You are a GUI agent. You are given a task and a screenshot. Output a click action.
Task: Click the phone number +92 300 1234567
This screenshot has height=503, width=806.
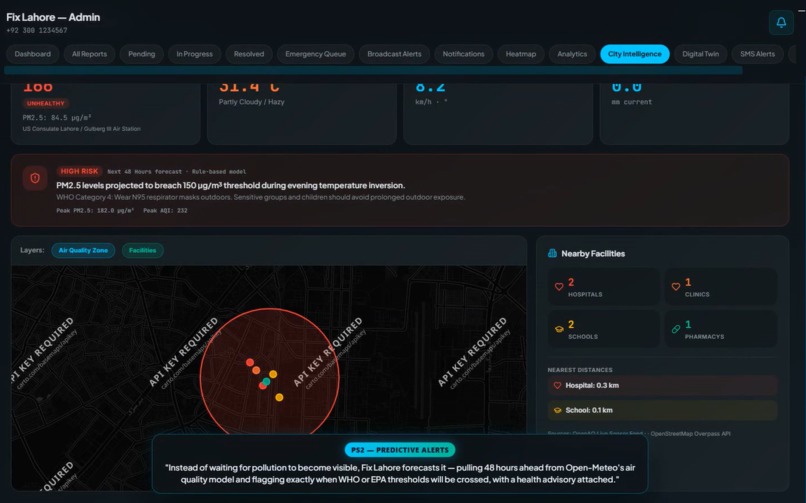point(36,30)
